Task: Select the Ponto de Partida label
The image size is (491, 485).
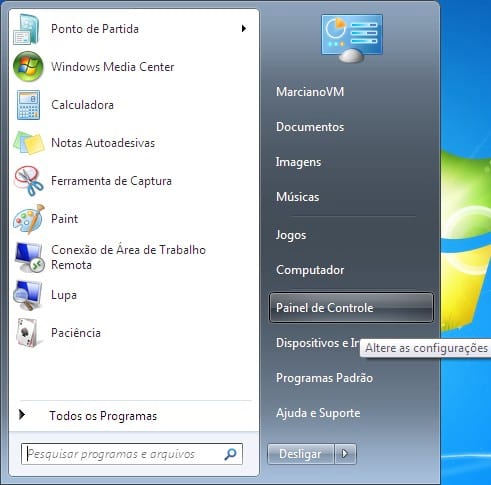Action: coord(95,29)
